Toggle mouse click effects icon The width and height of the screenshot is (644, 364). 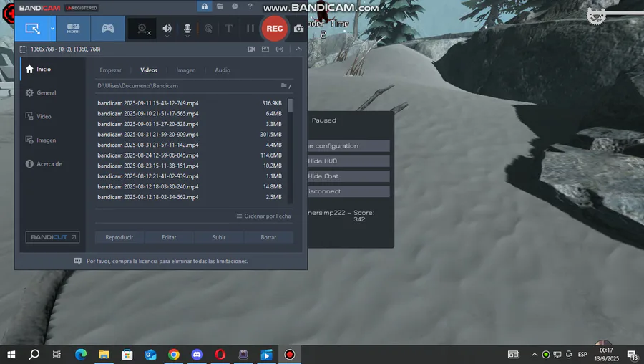(208, 29)
